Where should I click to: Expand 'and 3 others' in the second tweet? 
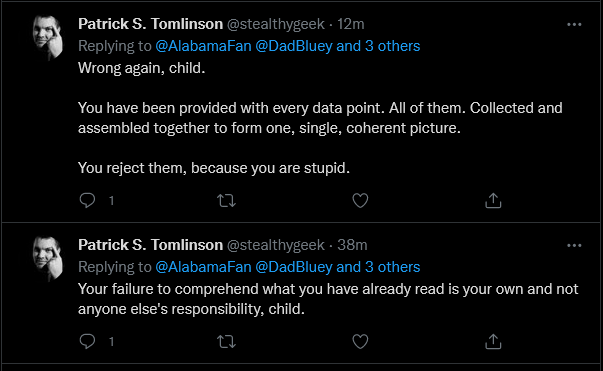(378, 267)
